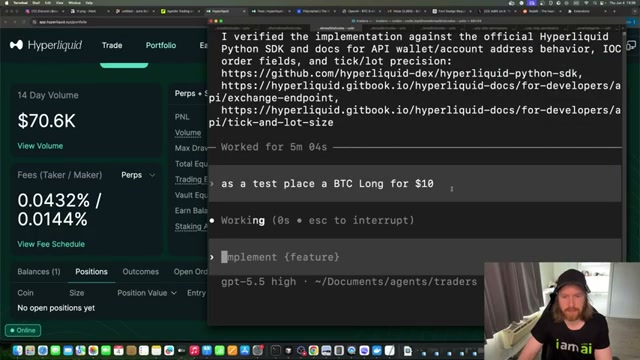Open Docker from the dock
Image resolution: width=640 pixels, height=360 pixels.
click(x=377, y=351)
